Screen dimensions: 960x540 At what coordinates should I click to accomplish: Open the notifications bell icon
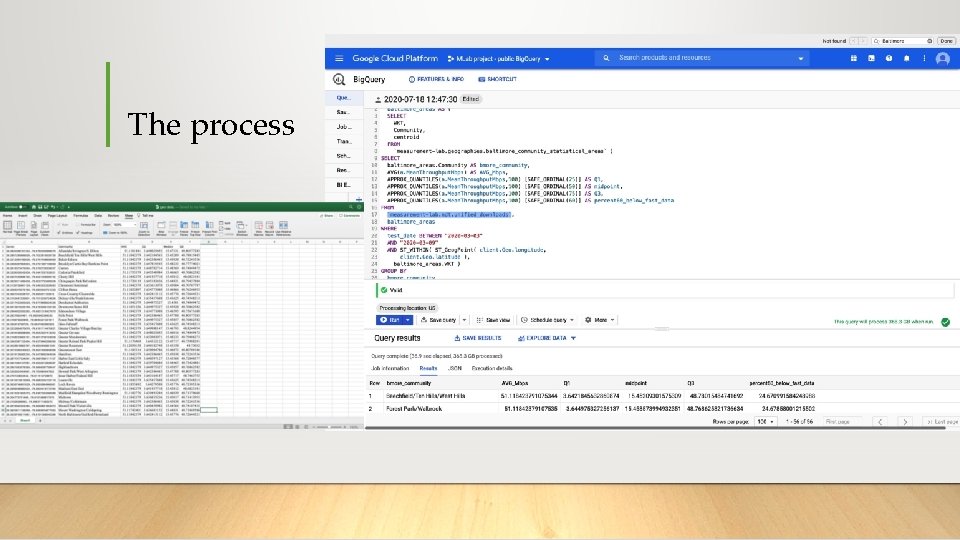pos(907,58)
